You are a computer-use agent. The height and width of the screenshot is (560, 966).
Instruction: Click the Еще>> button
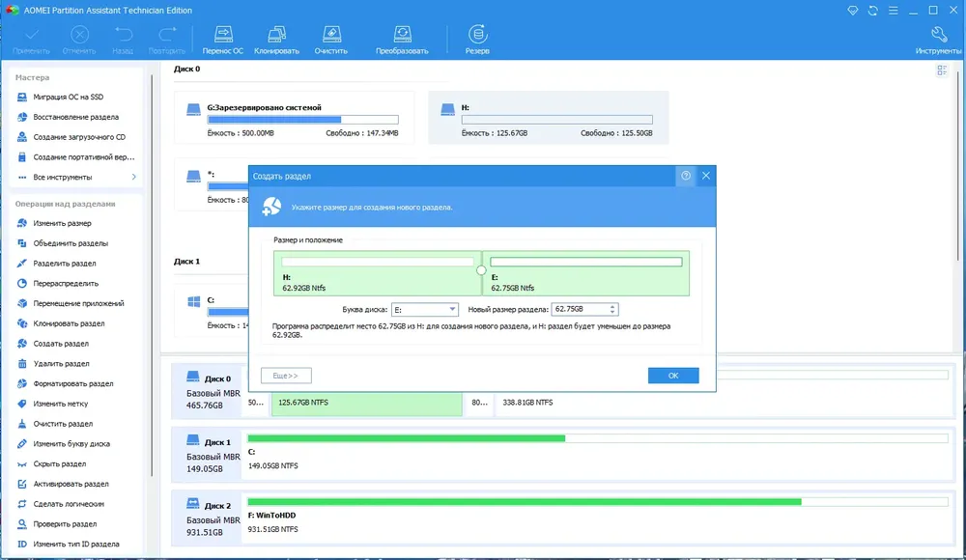pos(286,376)
